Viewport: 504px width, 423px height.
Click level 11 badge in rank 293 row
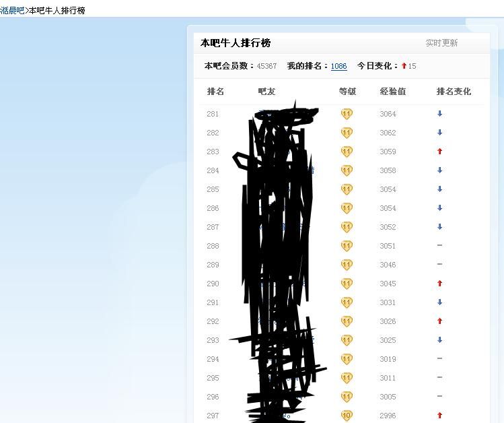pyautogui.click(x=347, y=340)
